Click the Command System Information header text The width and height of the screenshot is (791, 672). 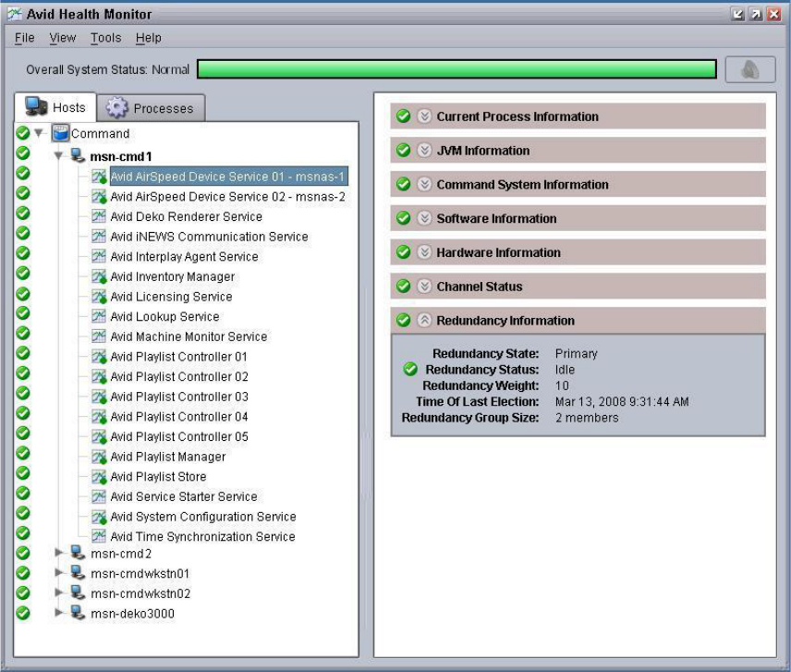pos(522,185)
